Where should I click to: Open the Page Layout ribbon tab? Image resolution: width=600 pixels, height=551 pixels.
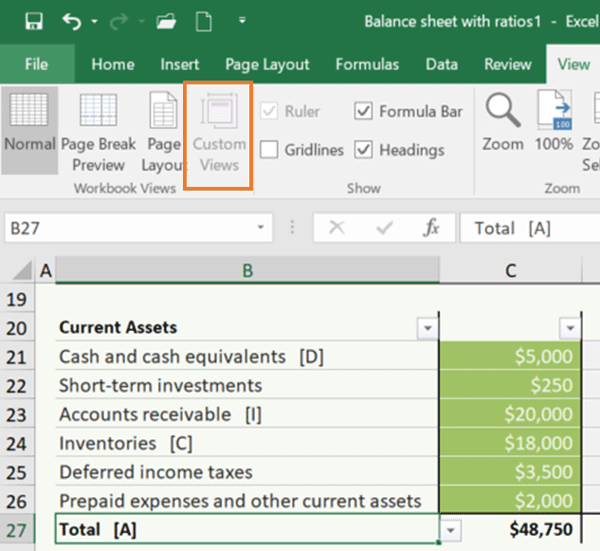pyautogui.click(x=267, y=65)
